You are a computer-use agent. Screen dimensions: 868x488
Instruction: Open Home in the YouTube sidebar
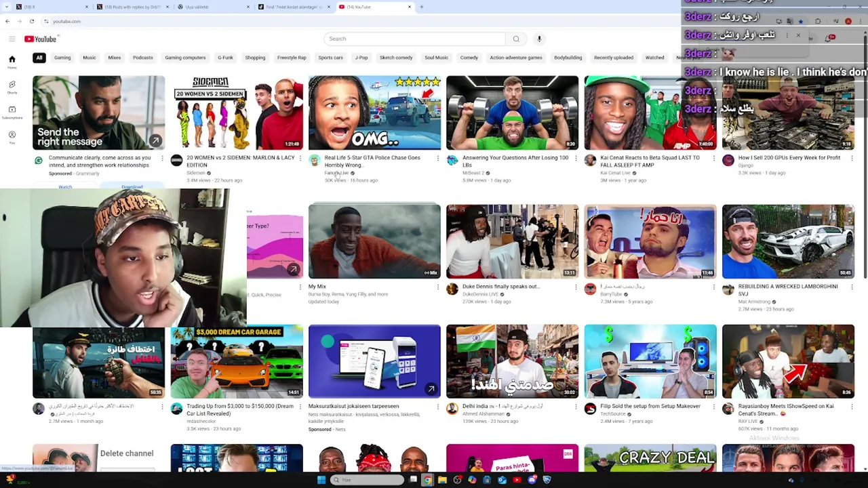[x=12, y=62]
